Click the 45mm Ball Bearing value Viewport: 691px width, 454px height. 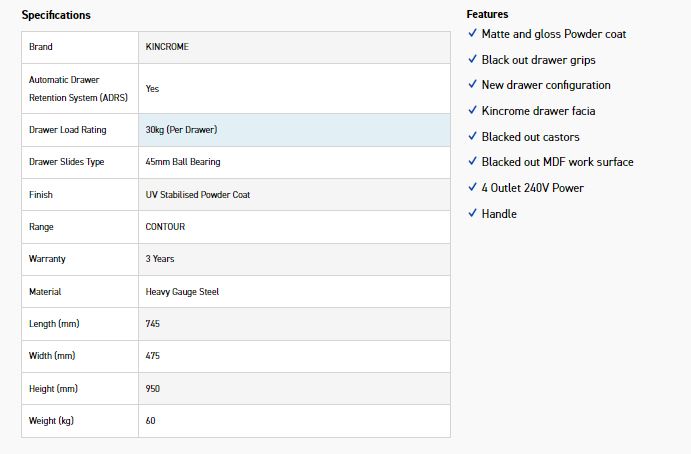coord(183,162)
